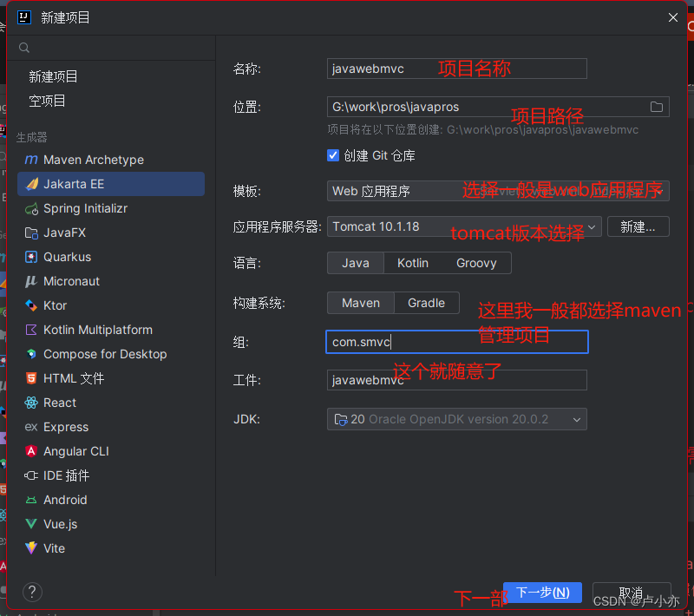
Task: Open the 模板 Web应用程序 dropdown
Action: coord(457,191)
